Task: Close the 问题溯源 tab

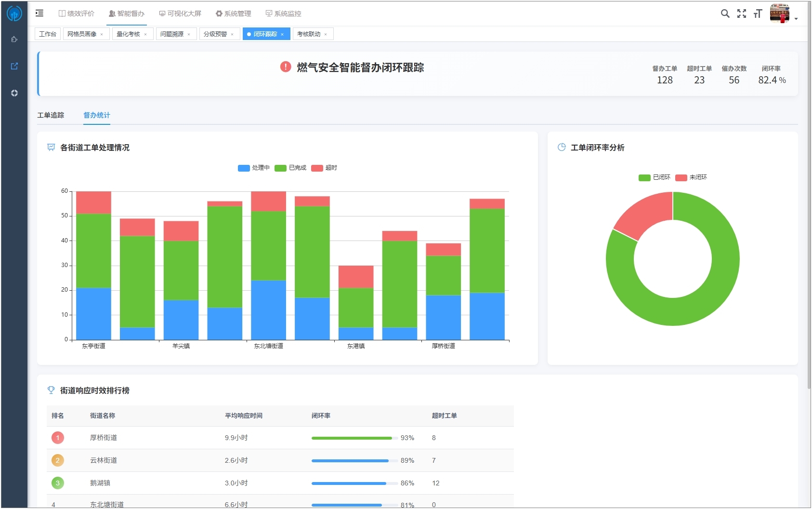Action: point(189,34)
